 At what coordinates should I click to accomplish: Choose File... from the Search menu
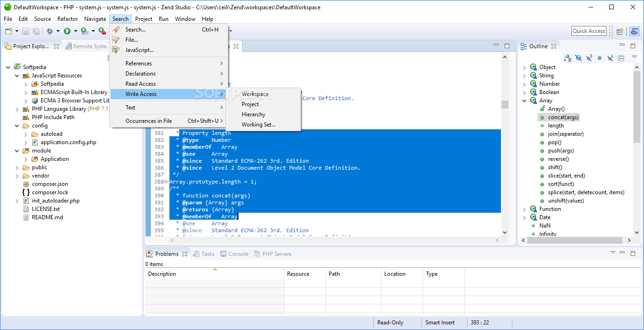[x=169, y=40]
